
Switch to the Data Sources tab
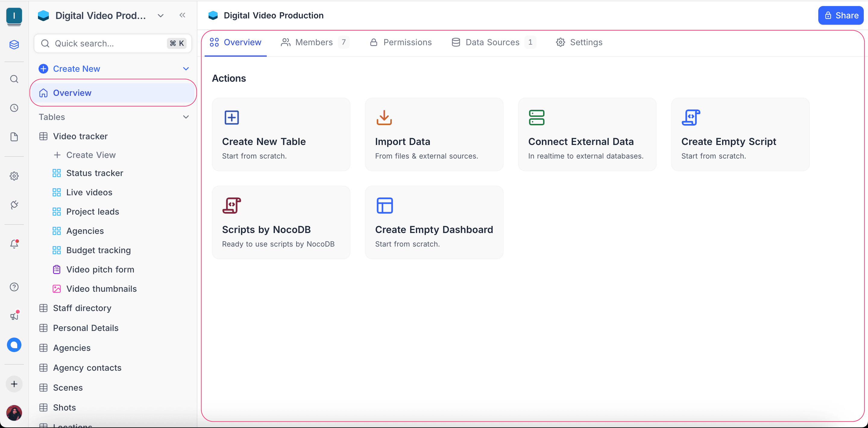pyautogui.click(x=492, y=42)
